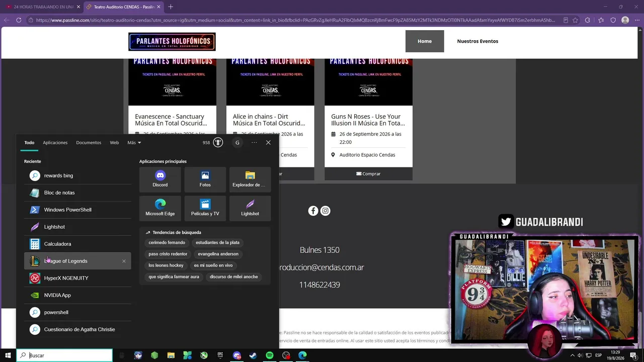The image size is (644, 362).
Task: Open Spotify from the taskbar
Action: [x=270, y=355]
